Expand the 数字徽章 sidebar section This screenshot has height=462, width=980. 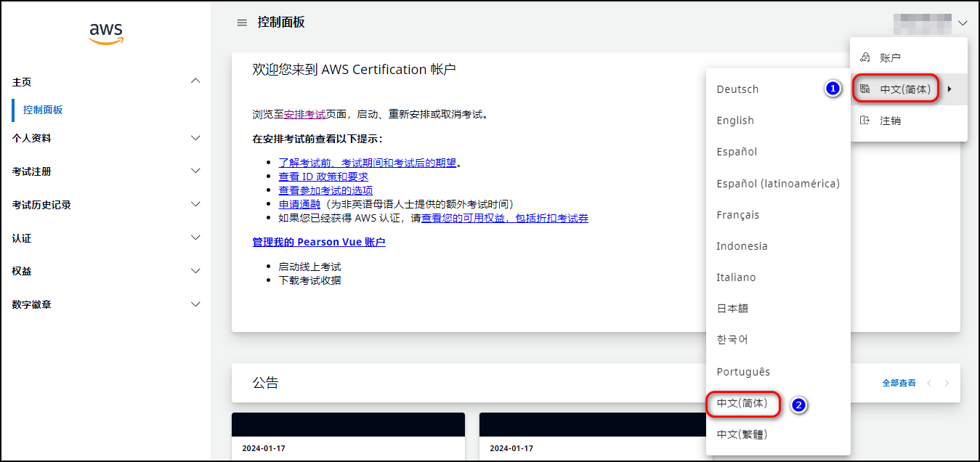(195, 304)
